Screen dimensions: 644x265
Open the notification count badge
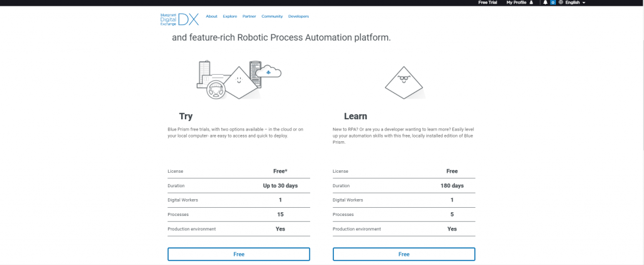553,3
